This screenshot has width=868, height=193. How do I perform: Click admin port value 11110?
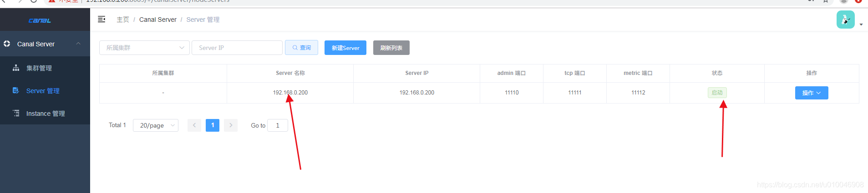512,93
